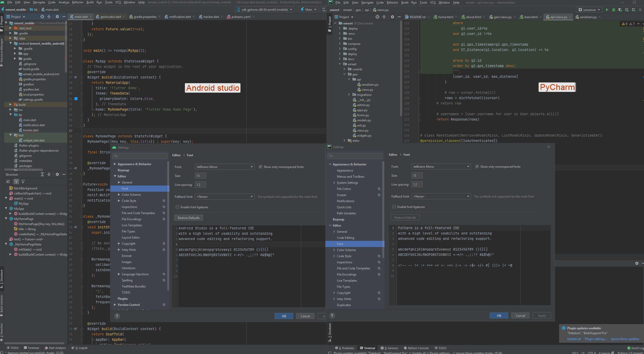The image size is (644, 354).
Task: Sort alphabetically in the Structure panel
Action: [8, 181]
